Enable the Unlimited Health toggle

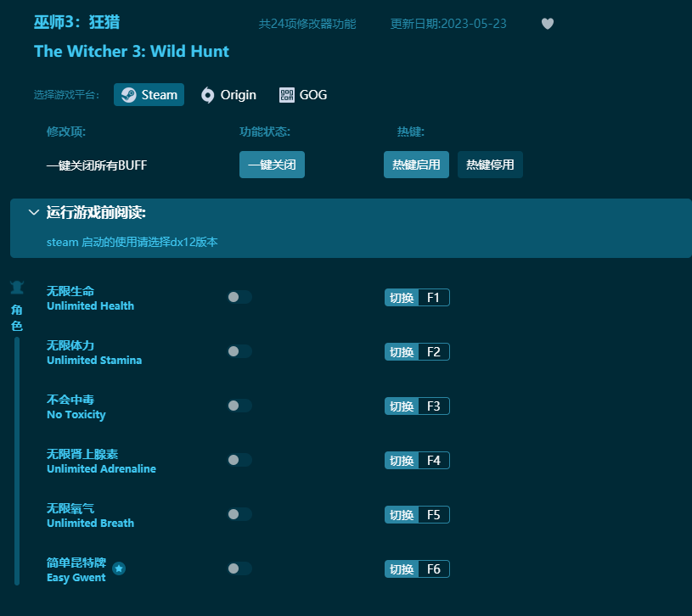pos(239,297)
